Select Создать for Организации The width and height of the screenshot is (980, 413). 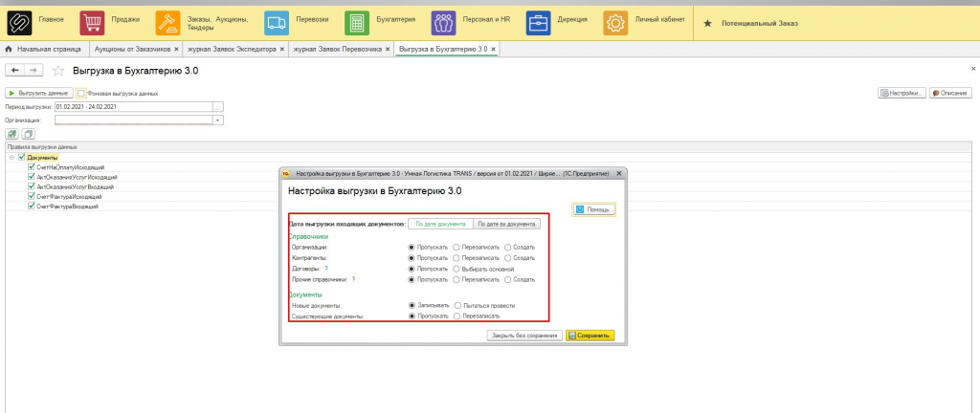[x=508, y=247]
